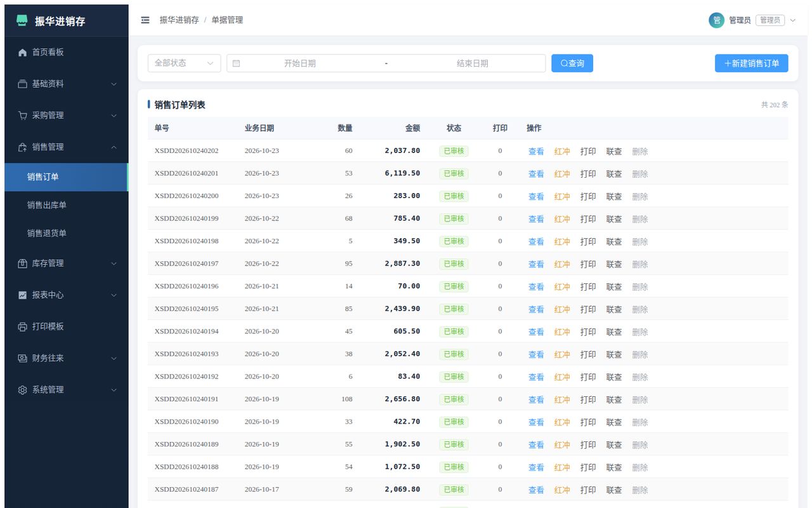
Task: Click the 结束日期 end date field
Action: point(473,63)
